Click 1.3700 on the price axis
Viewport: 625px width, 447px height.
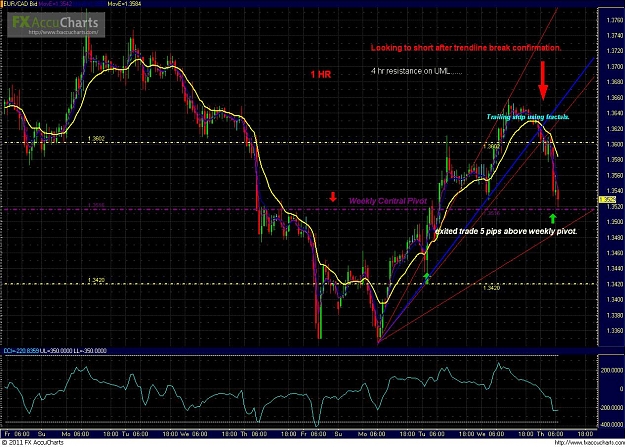pyautogui.click(x=615, y=67)
